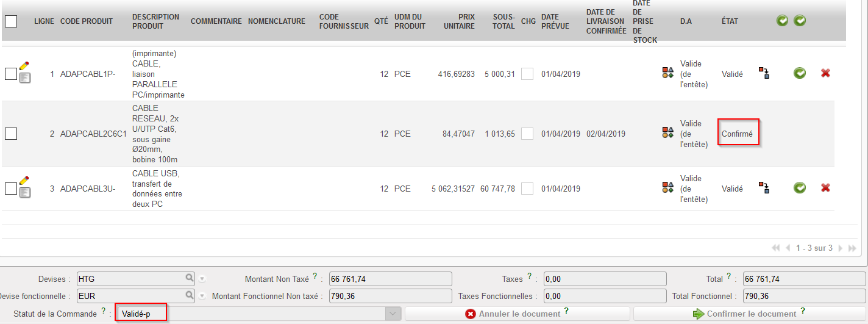Click the Taxes Fonctionnelles field

(605, 297)
